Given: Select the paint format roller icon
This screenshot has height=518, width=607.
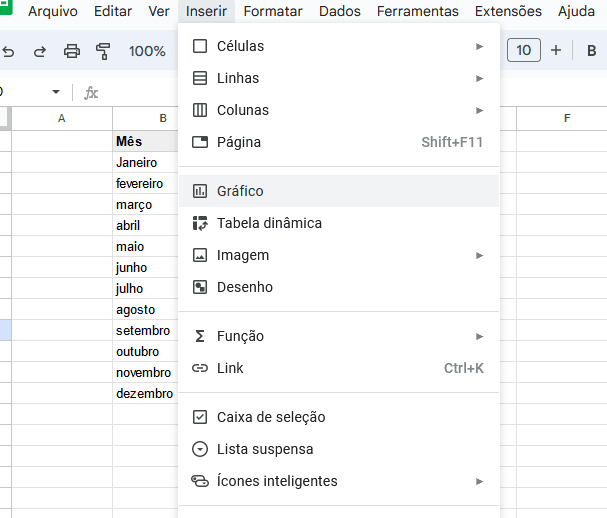Looking at the screenshot, I should [x=103, y=51].
